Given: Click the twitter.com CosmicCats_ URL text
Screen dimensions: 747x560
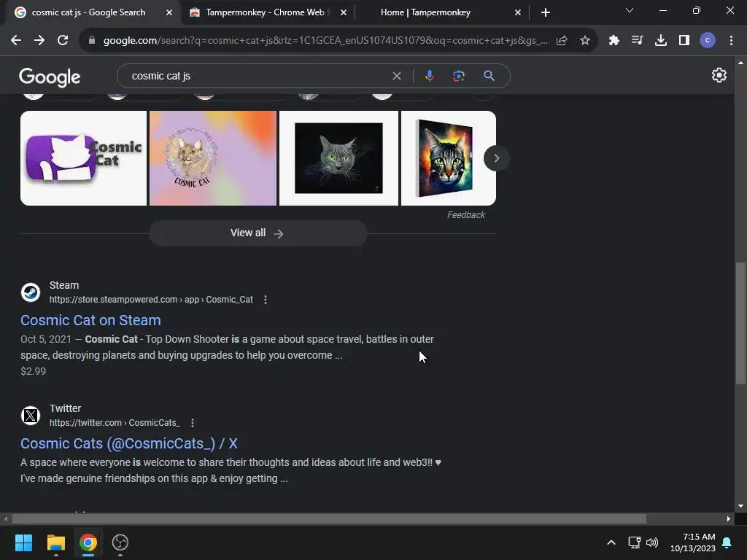Looking at the screenshot, I should point(115,423).
